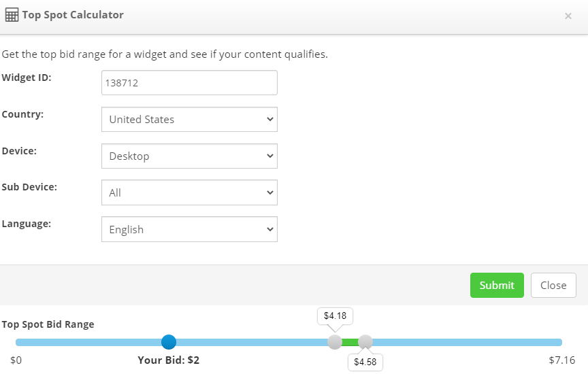Image resolution: width=588 pixels, height=374 pixels.
Task: Expand the Device dropdown set to Desktop
Action: 189,156
